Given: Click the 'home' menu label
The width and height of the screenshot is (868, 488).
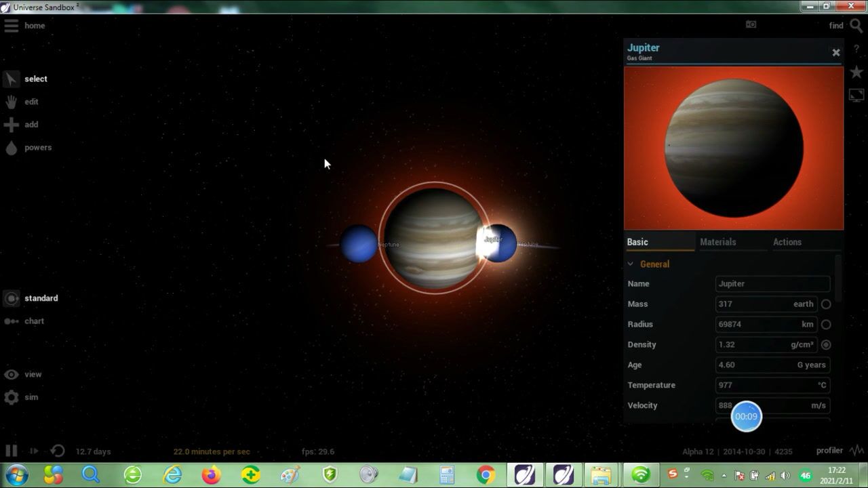Looking at the screenshot, I should click(x=35, y=26).
